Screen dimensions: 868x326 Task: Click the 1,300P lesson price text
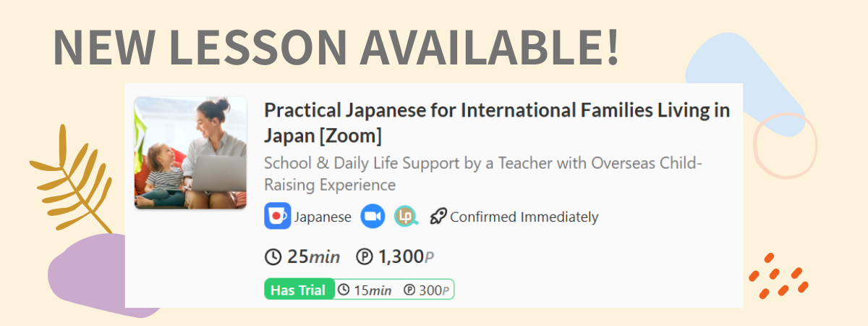click(x=407, y=256)
